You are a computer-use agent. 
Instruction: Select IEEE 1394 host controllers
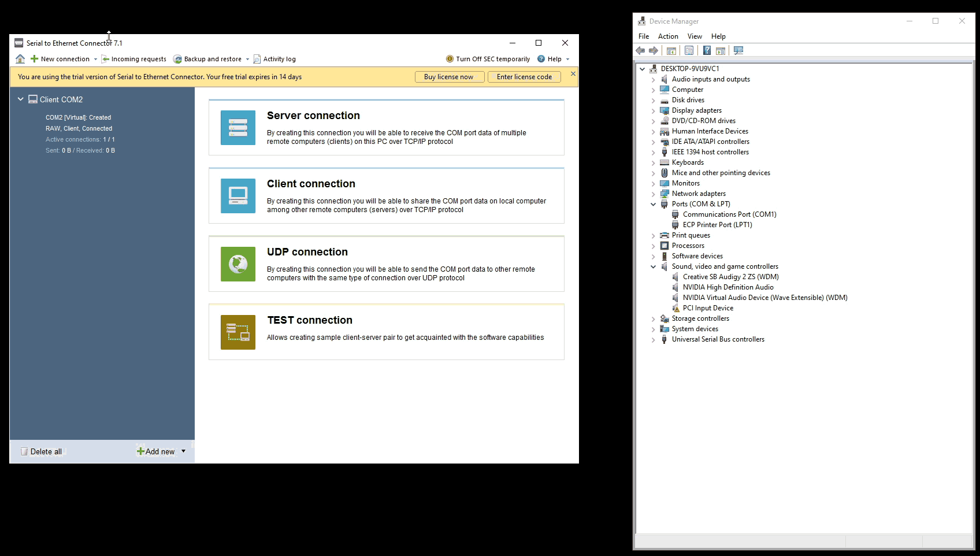(710, 152)
